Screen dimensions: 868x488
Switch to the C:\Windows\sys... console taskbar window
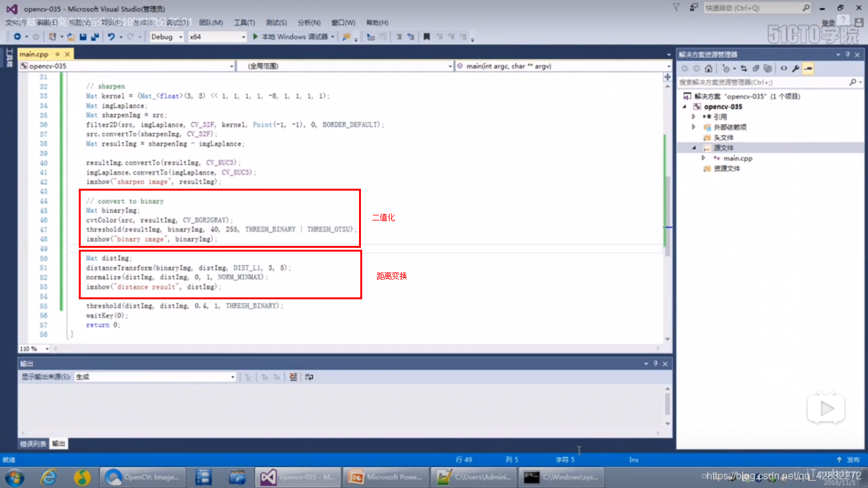pyautogui.click(x=562, y=477)
